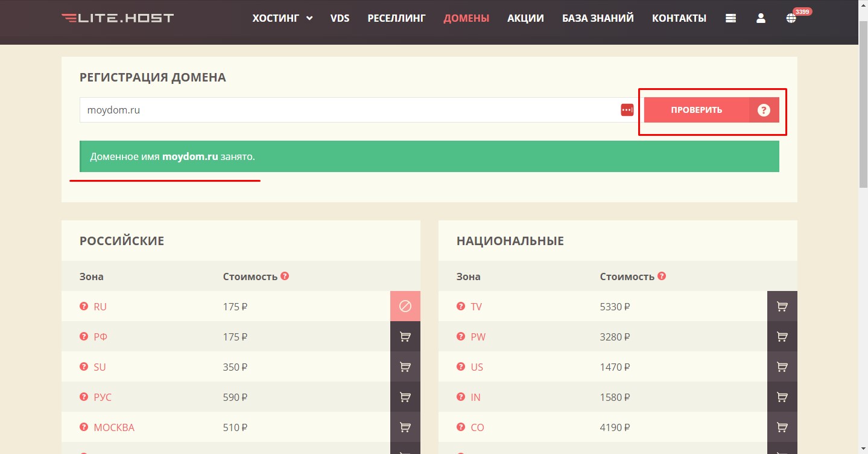The height and width of the screenshot is (454, 868).
Task: Open the РФ zone link
Action: point(100,337)
